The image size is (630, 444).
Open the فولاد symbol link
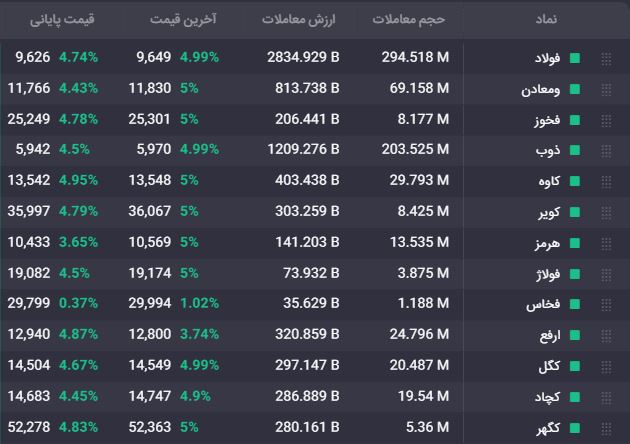tap(547, 59)
